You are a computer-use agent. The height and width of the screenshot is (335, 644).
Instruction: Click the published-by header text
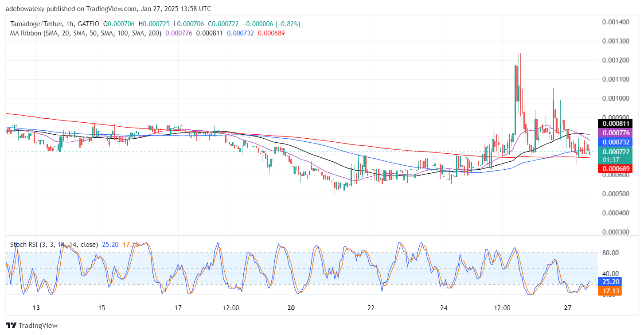click(109, 9)
